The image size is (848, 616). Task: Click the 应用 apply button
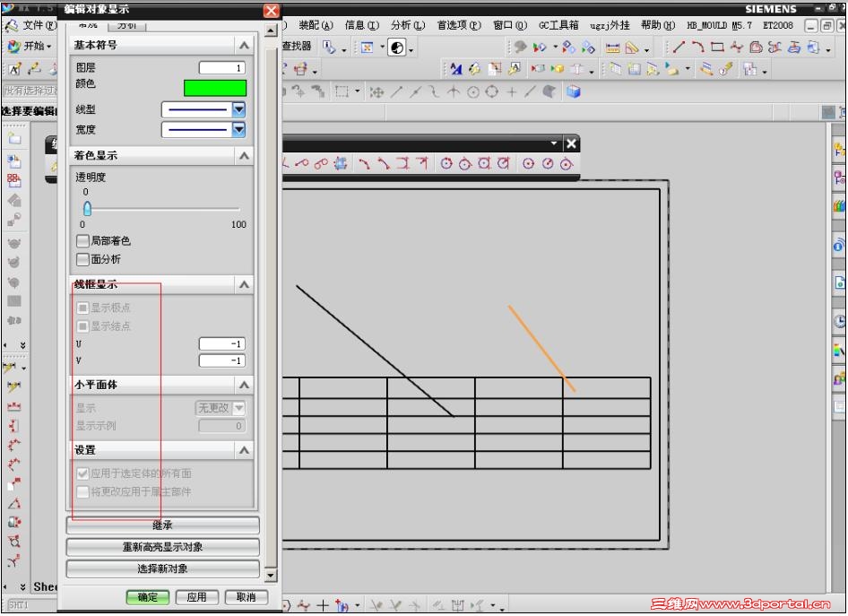tap(197, 597)
